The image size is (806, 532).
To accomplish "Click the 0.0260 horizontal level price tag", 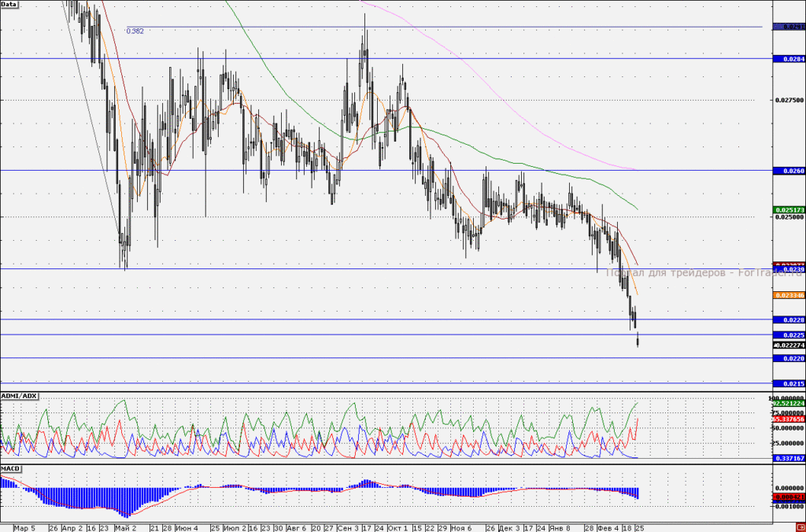I will pos(789,171).
